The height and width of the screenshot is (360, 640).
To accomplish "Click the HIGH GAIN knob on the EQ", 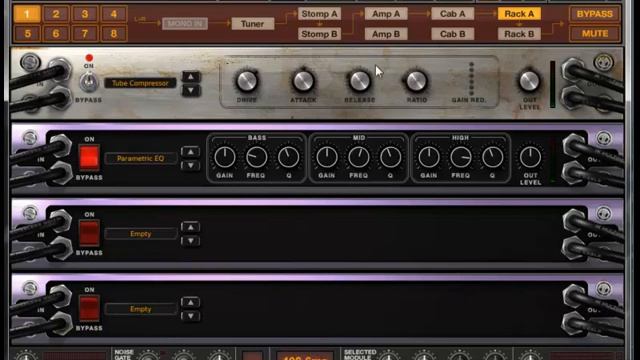I will 429,157.
